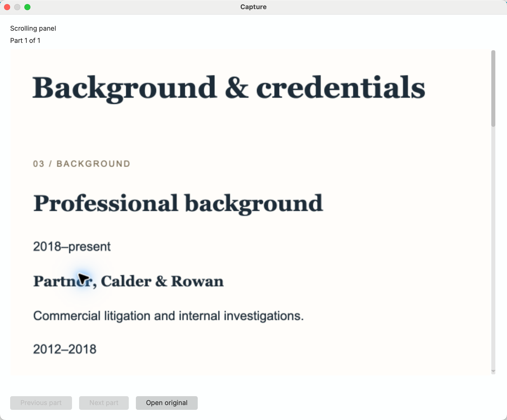The image size is (507, 420).
Task: Click the 'Scrolling panel' label
Action: (x=33, y=28)
